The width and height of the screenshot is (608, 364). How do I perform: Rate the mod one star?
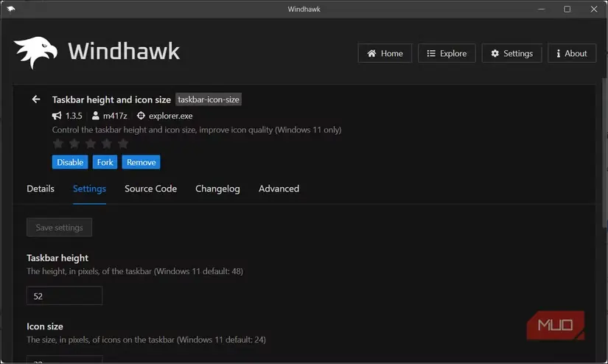(x=58, y=144)
